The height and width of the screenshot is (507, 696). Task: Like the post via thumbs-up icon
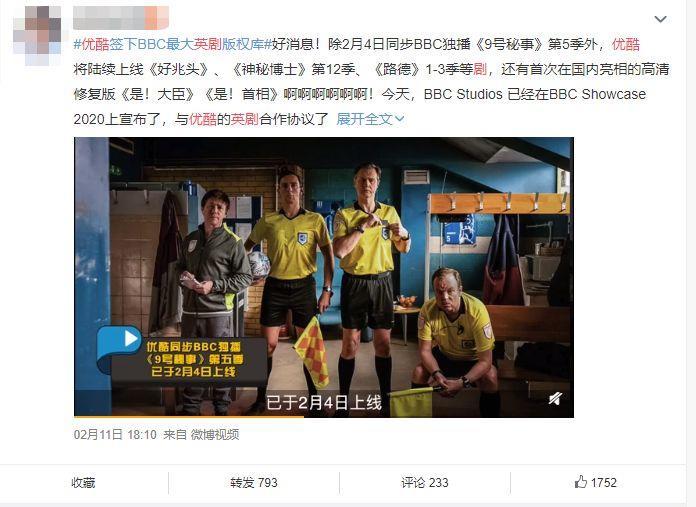pos(580,482)
